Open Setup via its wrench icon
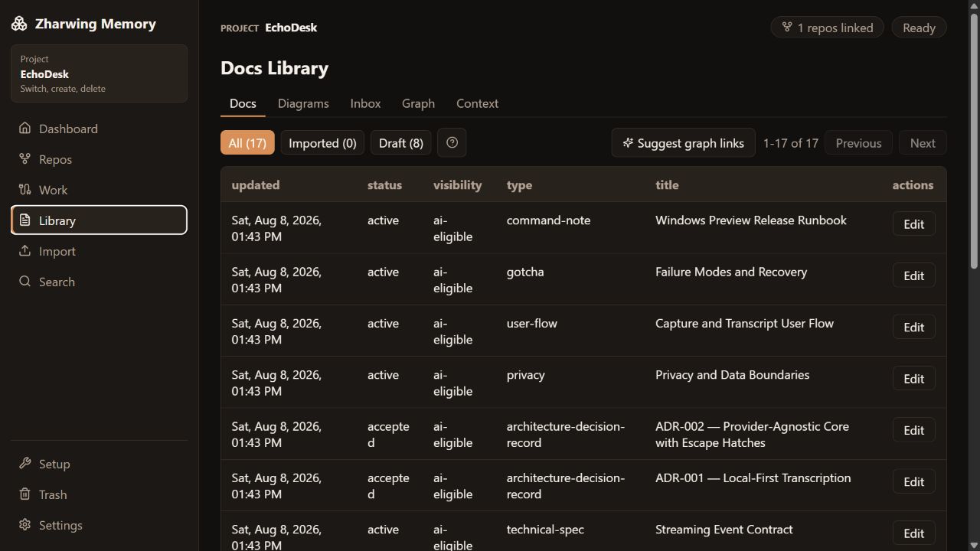 [25, 464]
